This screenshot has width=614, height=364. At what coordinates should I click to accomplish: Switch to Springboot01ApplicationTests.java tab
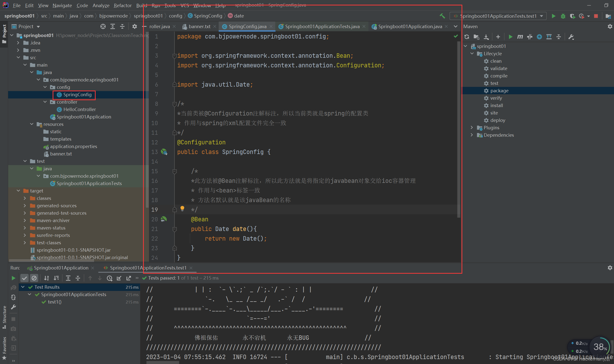point(322,26)
